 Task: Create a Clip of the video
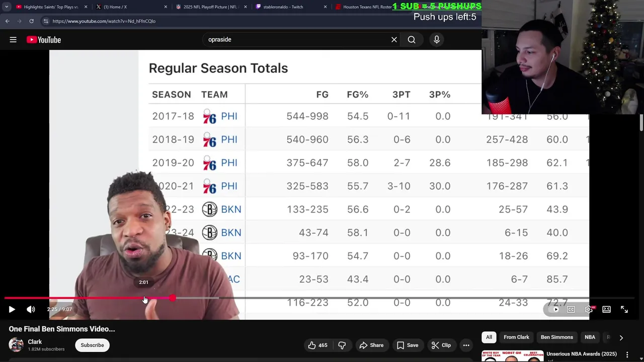(441, 345)
